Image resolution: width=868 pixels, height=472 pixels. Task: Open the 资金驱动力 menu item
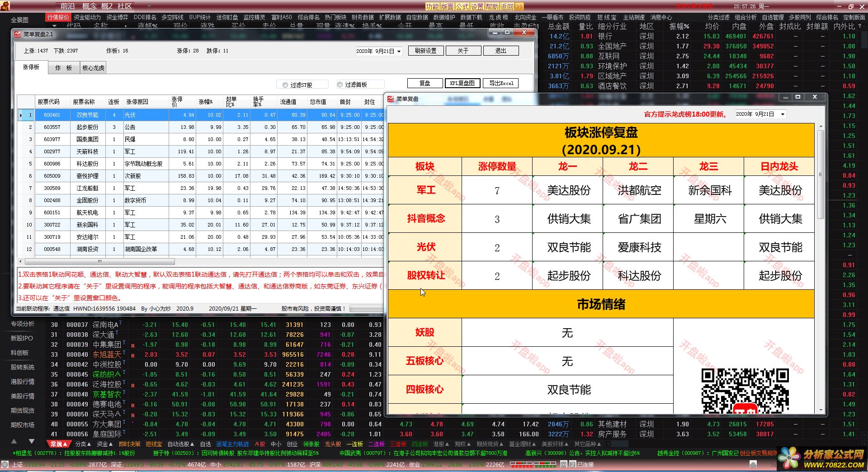coord(87,17)
